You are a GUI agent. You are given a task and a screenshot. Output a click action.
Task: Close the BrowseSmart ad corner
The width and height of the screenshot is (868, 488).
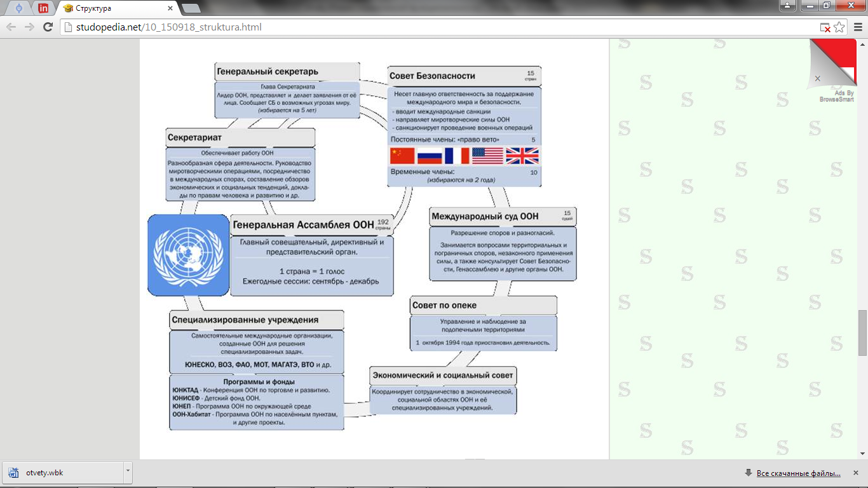(x=817, y=78)
